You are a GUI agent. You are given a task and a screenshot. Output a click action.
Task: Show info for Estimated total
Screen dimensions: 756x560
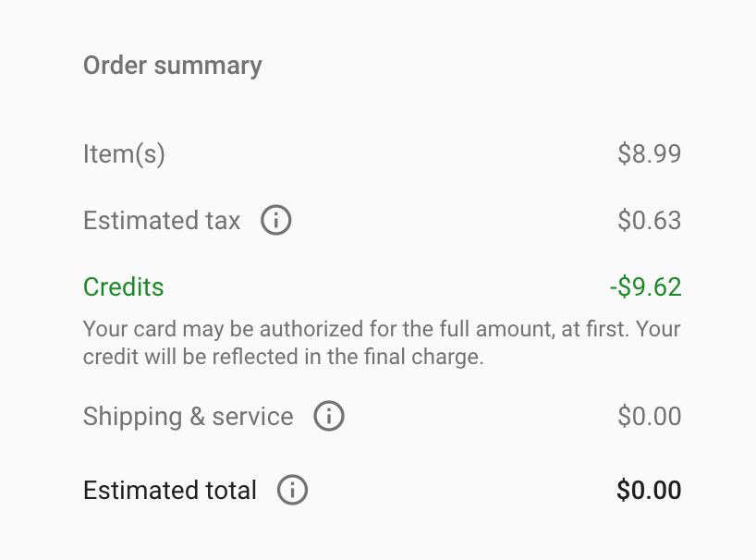[292, 490]
